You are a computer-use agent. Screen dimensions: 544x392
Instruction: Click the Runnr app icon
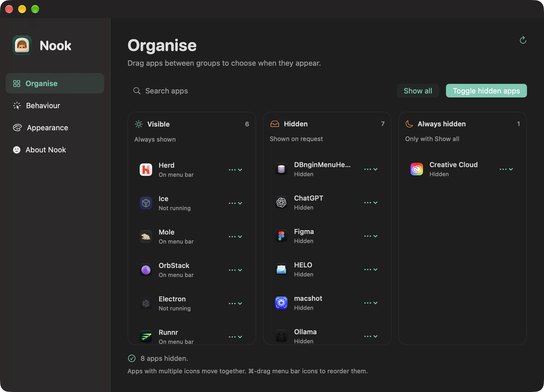[x=146, y=337]
